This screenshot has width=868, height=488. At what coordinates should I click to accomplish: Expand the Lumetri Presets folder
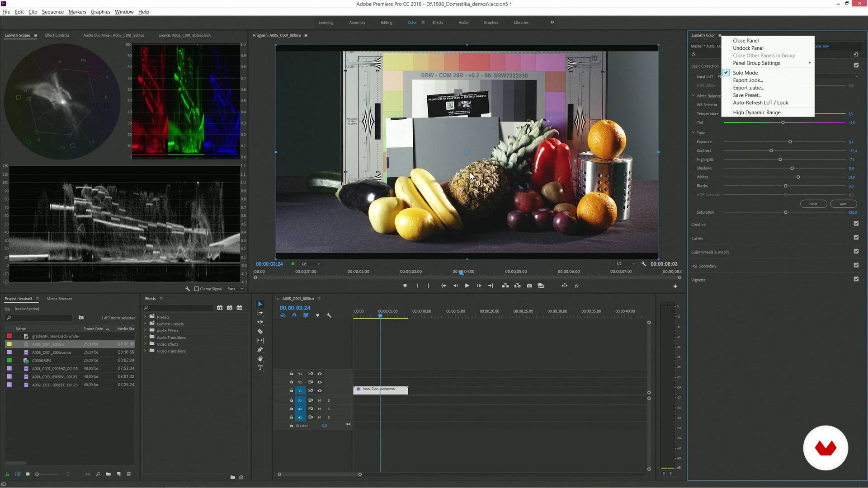tap(145, 324)
